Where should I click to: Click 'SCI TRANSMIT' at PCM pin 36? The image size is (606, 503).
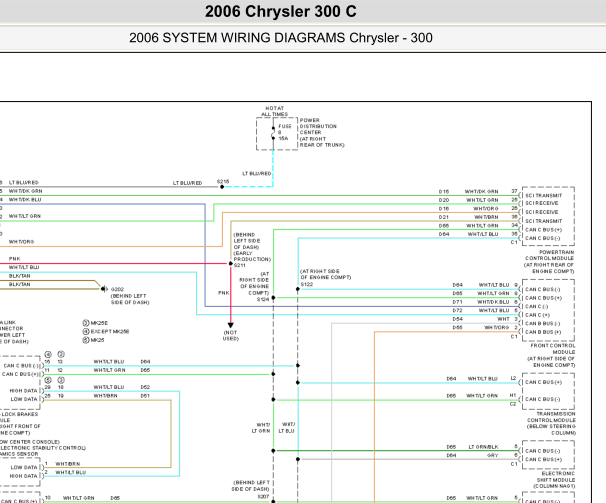tap(543, 221)
